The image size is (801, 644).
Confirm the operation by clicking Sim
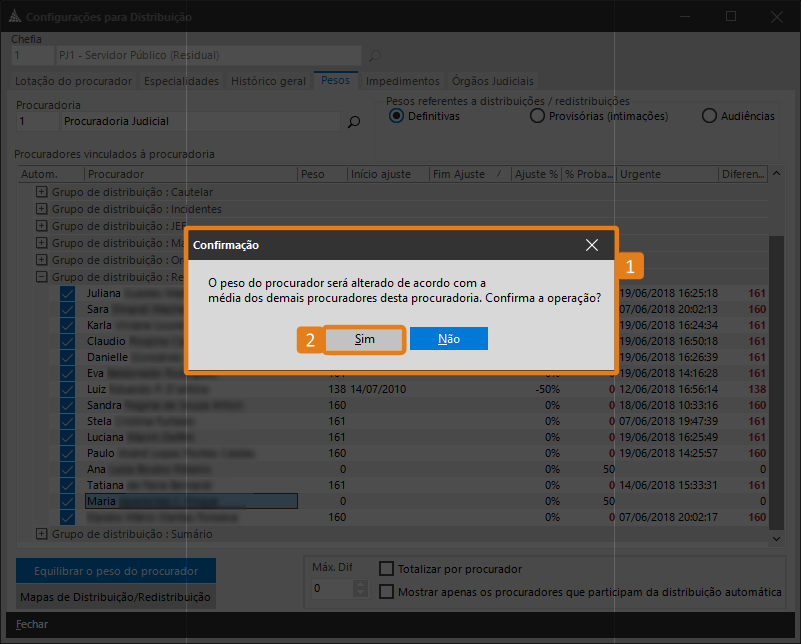365,339
